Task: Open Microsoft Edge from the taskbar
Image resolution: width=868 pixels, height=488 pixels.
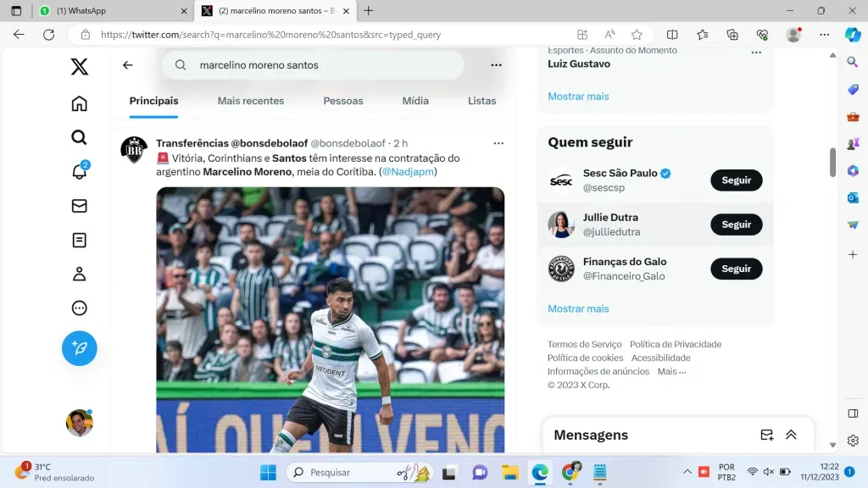Action: 540,472
